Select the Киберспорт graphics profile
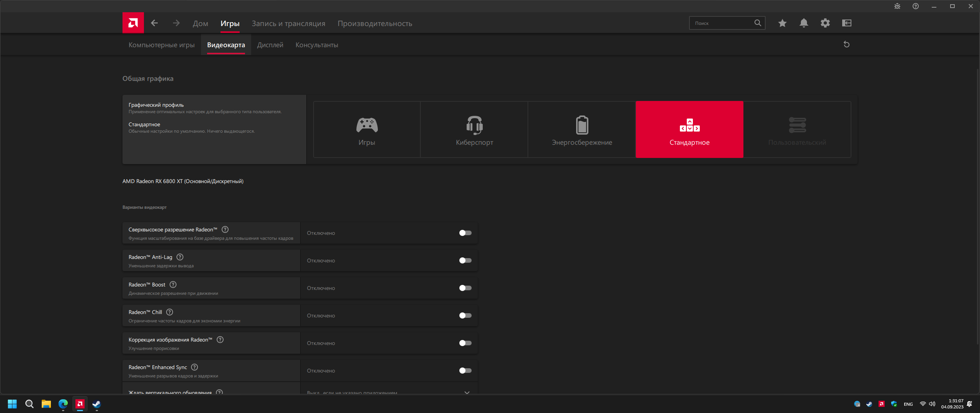This screenshot has height=413, width=980. pyautogui.click(x=474, y=129)
